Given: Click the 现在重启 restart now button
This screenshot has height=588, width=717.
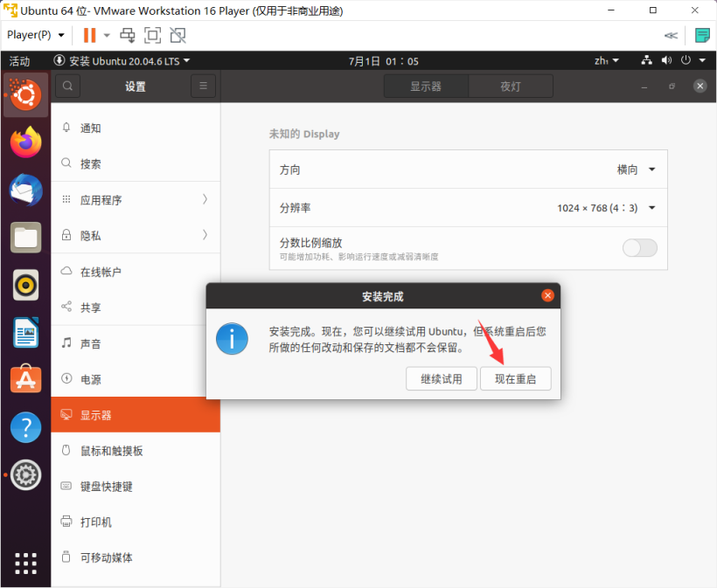Looking at the screenshot, I should click(x=516, y=378).
